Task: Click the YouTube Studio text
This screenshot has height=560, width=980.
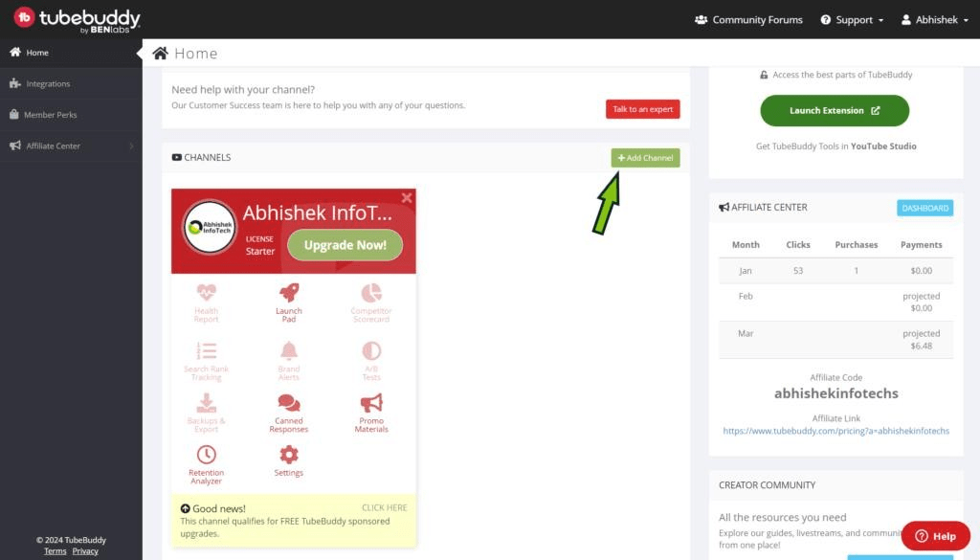Action: pyautogui.click(x=883, y=146)
